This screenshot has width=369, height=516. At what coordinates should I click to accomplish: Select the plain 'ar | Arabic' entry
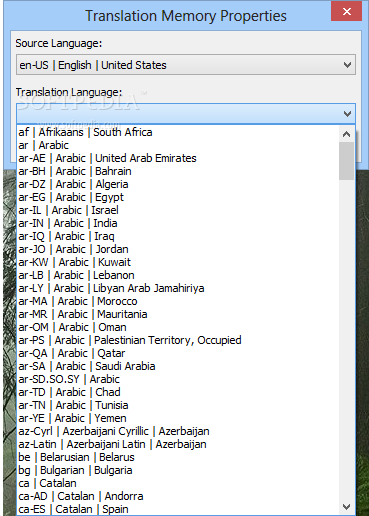(x=178, y=145)
